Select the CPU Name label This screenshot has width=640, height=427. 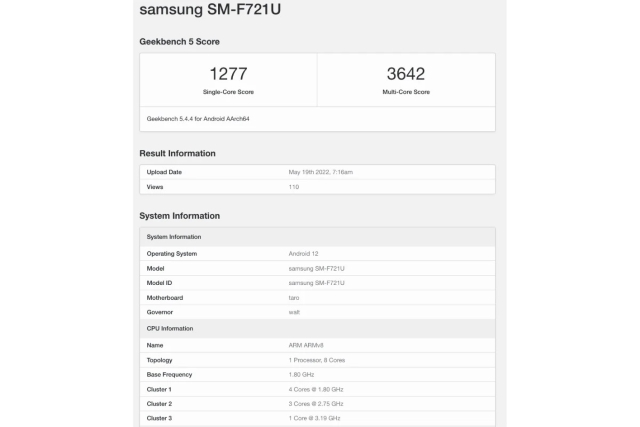tap(155, 345)
